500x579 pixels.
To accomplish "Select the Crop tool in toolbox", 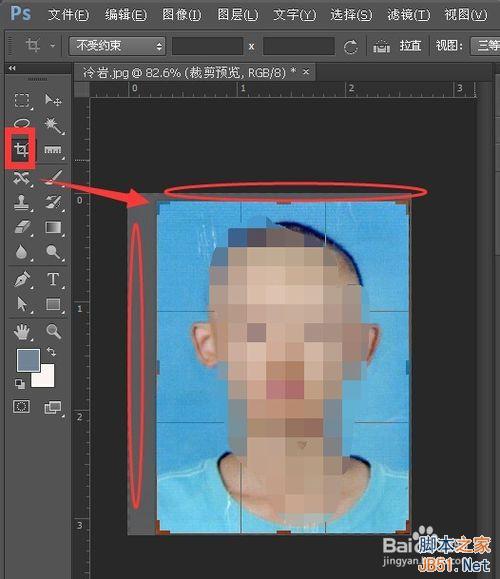I will [21, 149].
